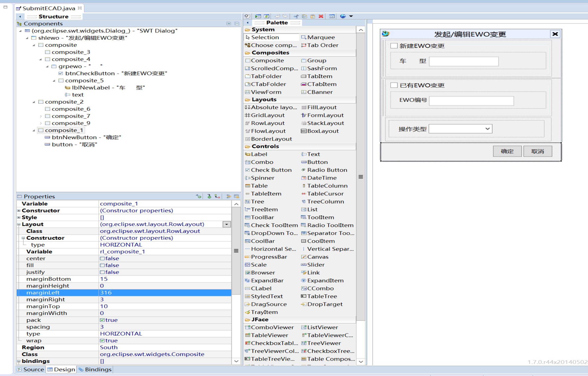Click the Cut scissors icon
This screenshot has height=376, width=588.
click(296, 16)
